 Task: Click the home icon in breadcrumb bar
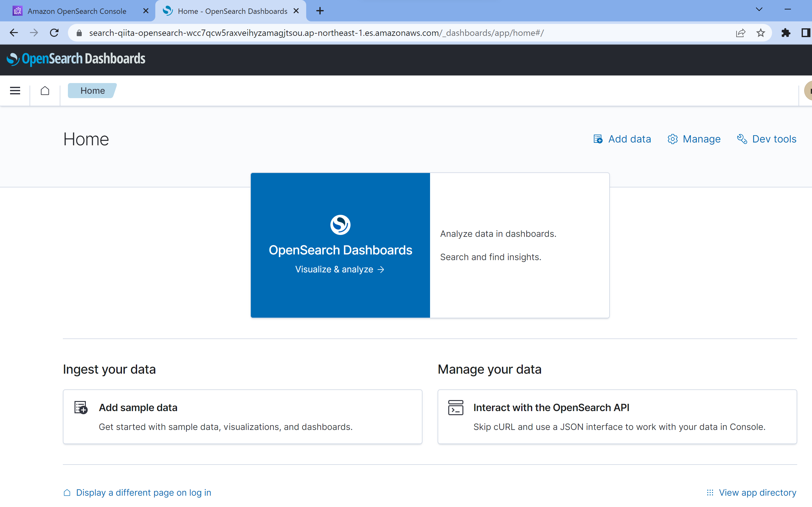[x=45, y=91]
